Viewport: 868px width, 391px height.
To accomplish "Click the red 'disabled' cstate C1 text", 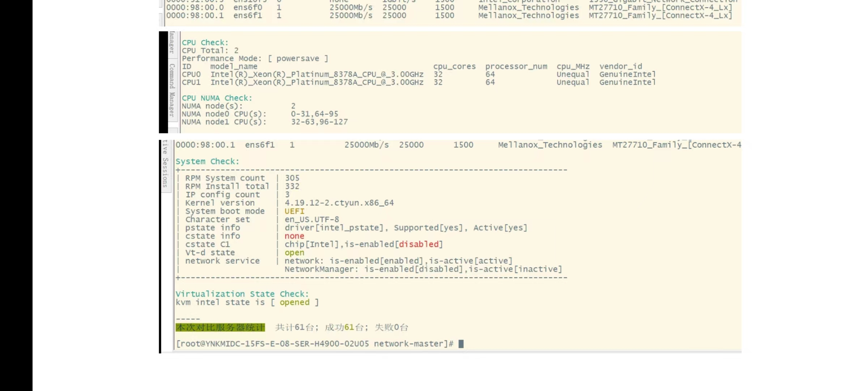I will (418, 244).
